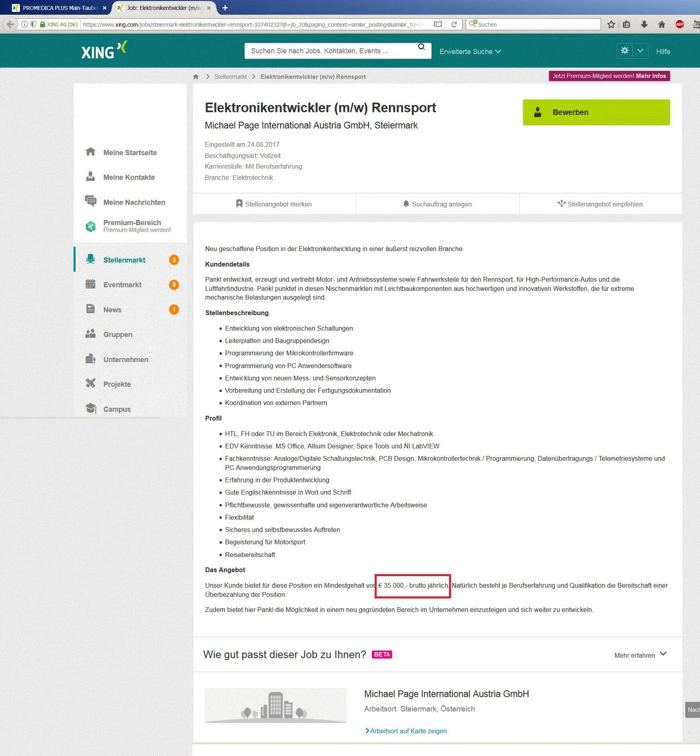Click the company placeholder building image
This screenshot has height=756, width=700.
(x=276, y=705)
